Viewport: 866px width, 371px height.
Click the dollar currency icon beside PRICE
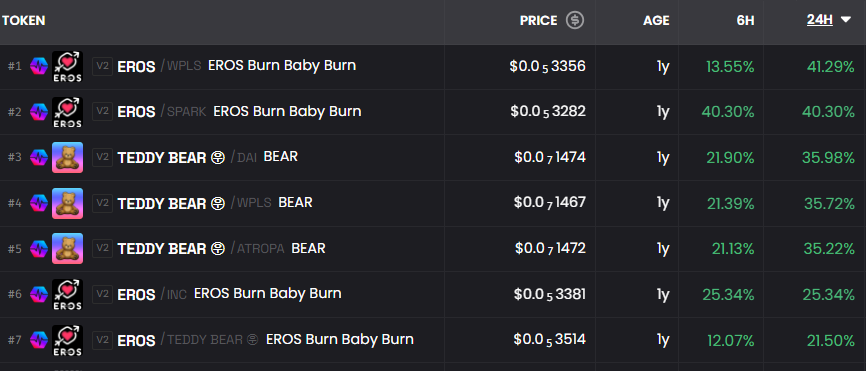click(x=575, y=20)
